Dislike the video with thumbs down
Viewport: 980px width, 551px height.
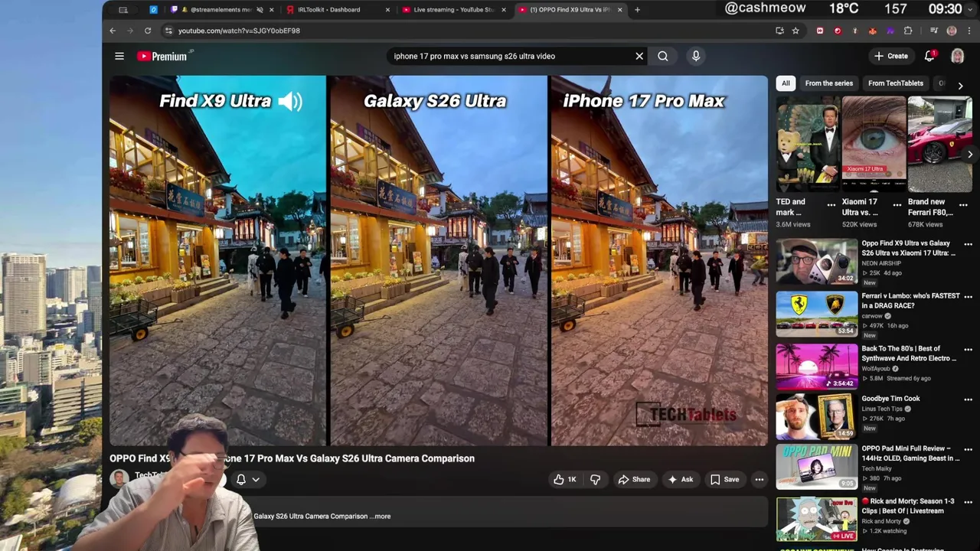coord(595,480)
